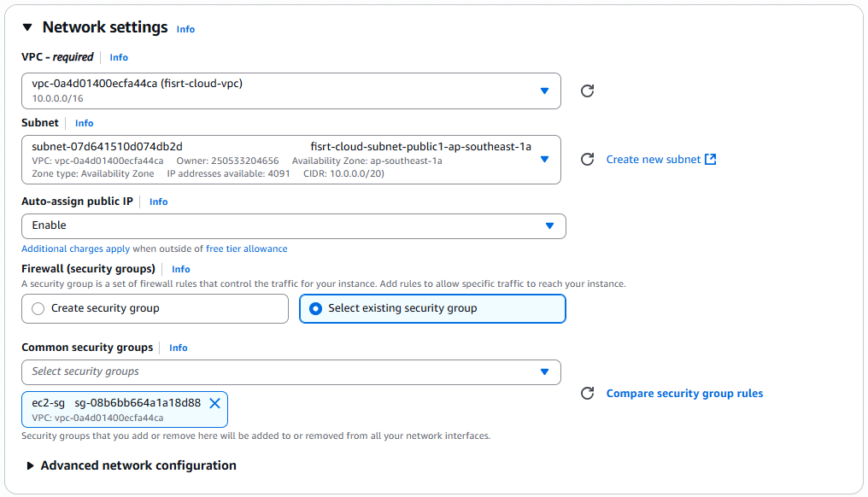Open the Create new subnet link
This screenshot has width=868, height=497.
click(655, 159)
